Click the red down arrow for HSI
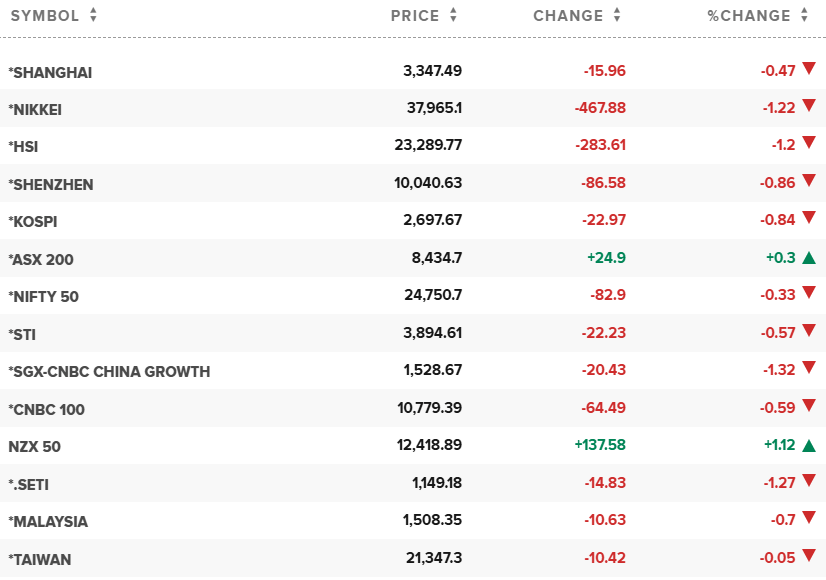This screenshot has width=826, height=580. pos(808,144)
